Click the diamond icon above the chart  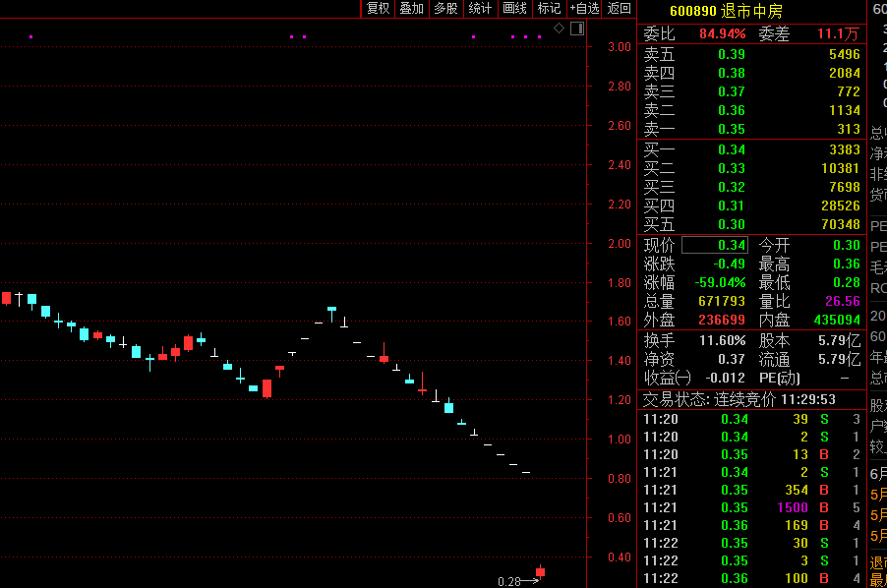tap(560, 29)
